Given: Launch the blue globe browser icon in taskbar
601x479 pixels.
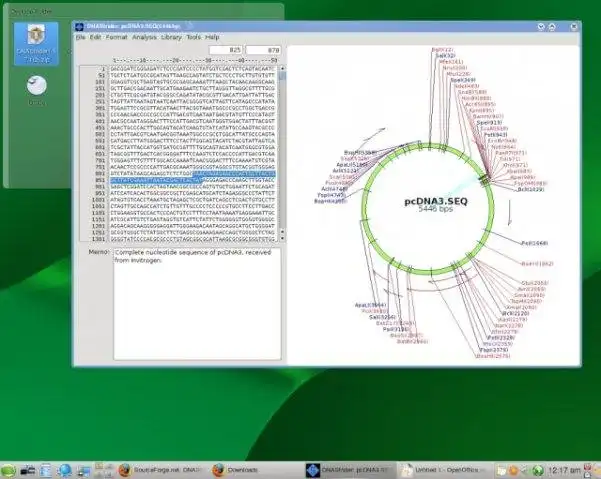Looking at the screenshot, I should 64,470.
